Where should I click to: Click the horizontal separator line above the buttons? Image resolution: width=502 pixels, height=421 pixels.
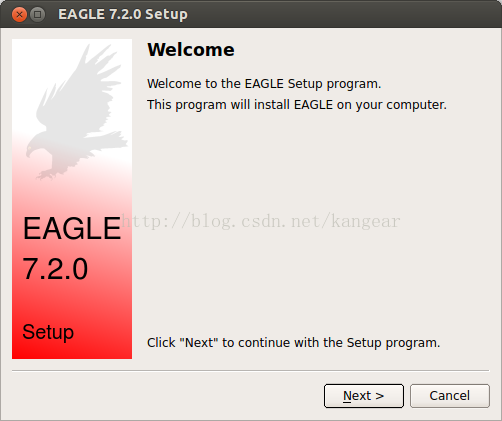[x=251, y=370]
